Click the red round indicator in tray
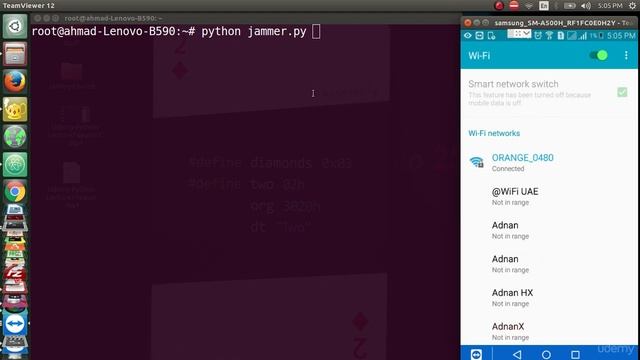640x360 pixels. [499, 5]
